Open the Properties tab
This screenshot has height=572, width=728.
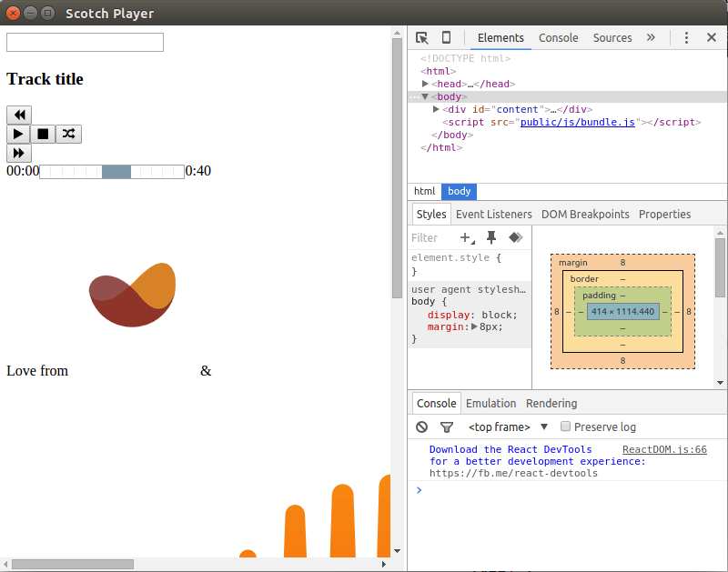[x=664, y=214]
